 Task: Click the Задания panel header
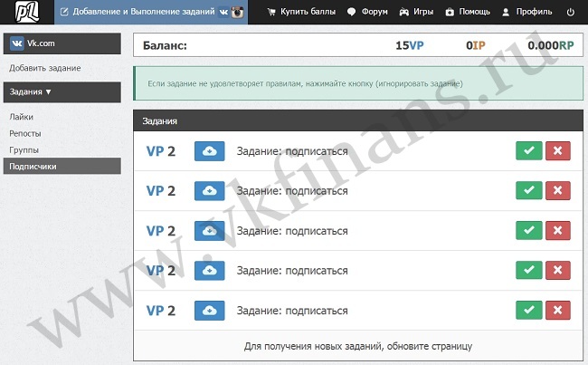[358, 121]
